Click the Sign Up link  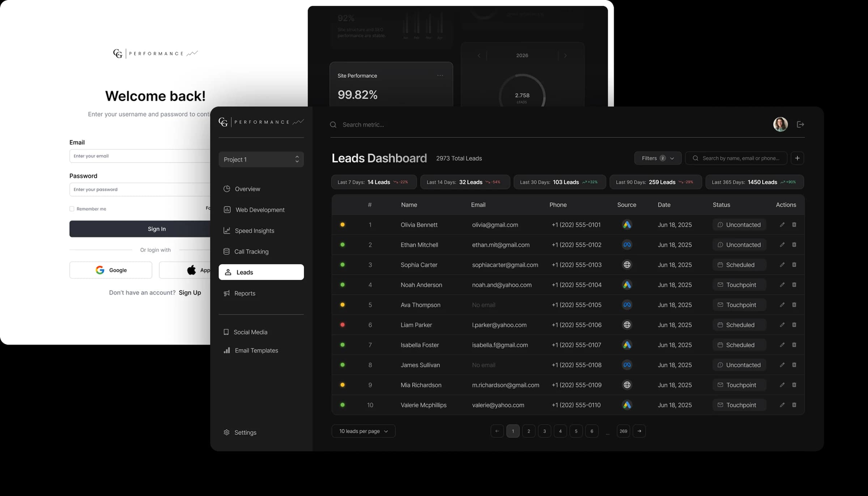(190, 292)
